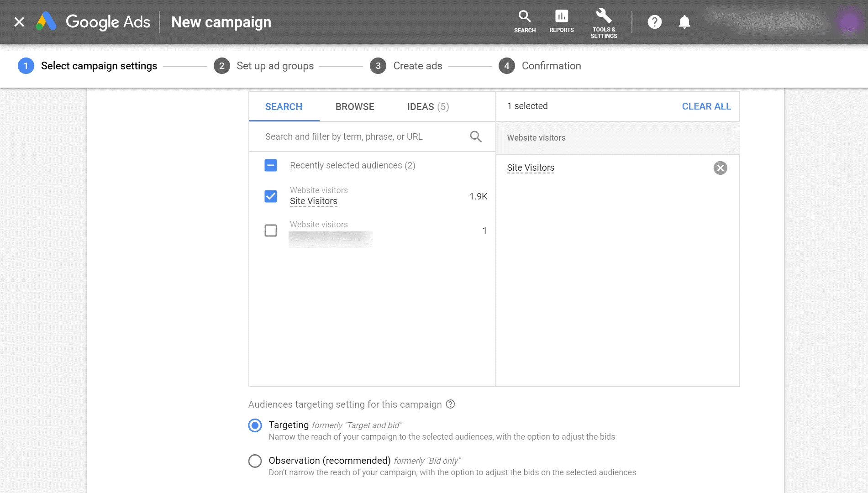Open Tools & Settings wrench icon
This screenshot has width=868, height=493.
pos(604,23)
